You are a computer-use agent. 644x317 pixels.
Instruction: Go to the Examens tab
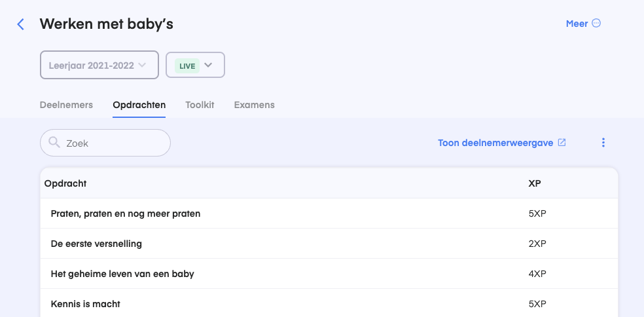pyautogui.click(x=254, y=105)
